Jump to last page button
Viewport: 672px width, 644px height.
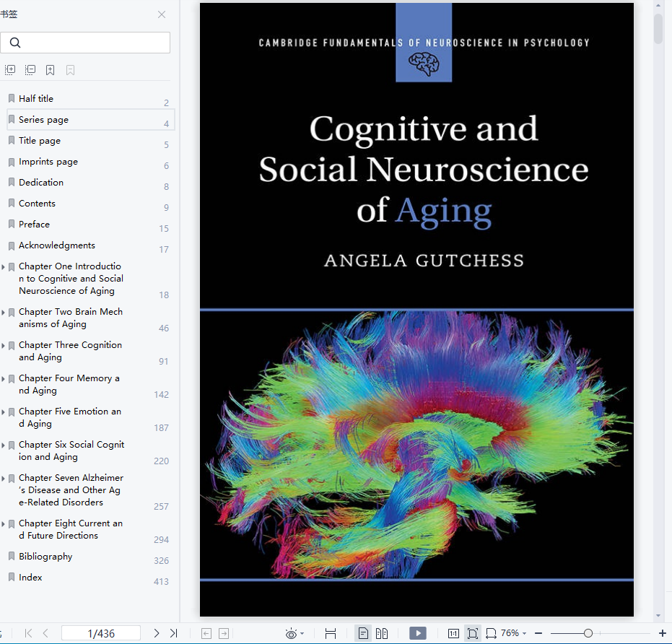point(173,633)
